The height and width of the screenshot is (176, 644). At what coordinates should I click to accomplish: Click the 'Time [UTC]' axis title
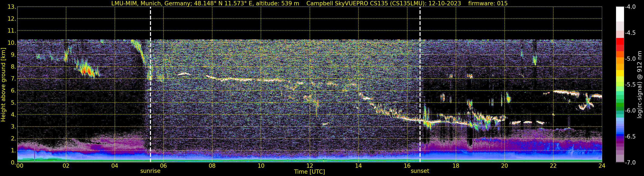coord(310,172)
